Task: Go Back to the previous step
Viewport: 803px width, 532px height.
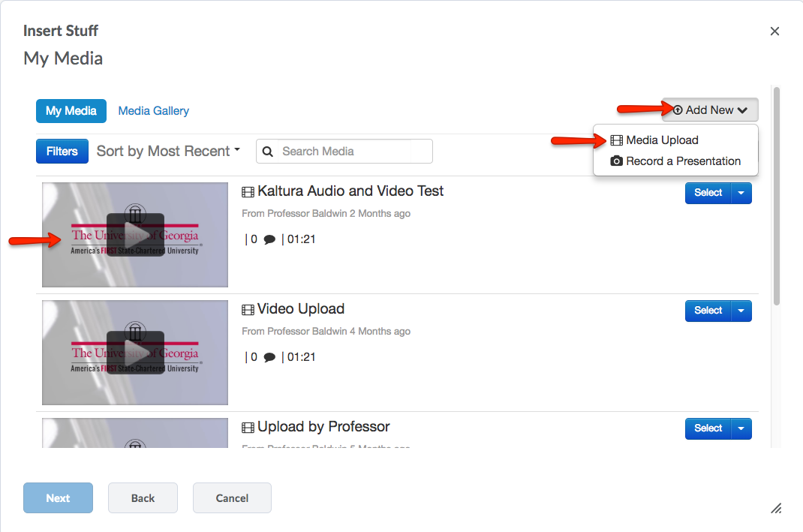Action: point(143,497)
